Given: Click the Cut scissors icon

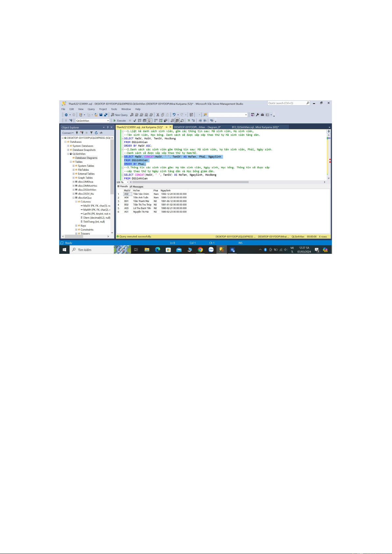Looking at the screenshot, I should point(158,115).
